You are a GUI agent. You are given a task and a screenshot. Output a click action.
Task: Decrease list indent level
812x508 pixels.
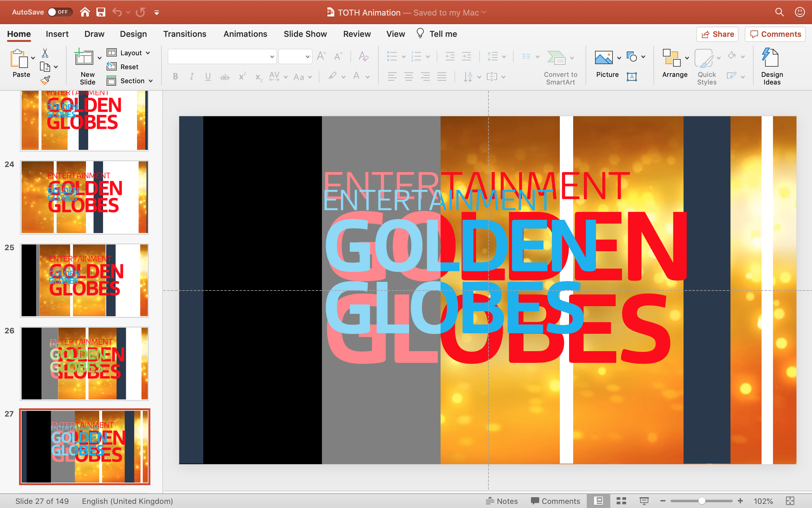pyautogui.click(x=450, y=56)
